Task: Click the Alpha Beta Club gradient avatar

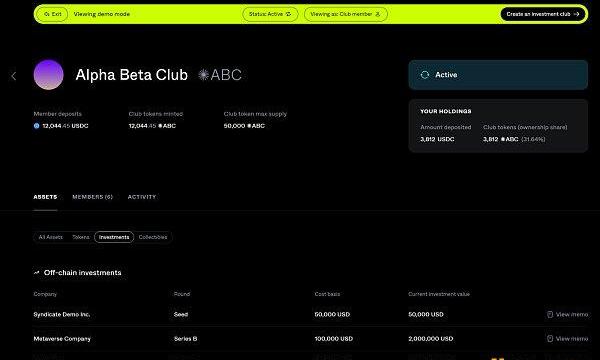Action: pos(49,75)
